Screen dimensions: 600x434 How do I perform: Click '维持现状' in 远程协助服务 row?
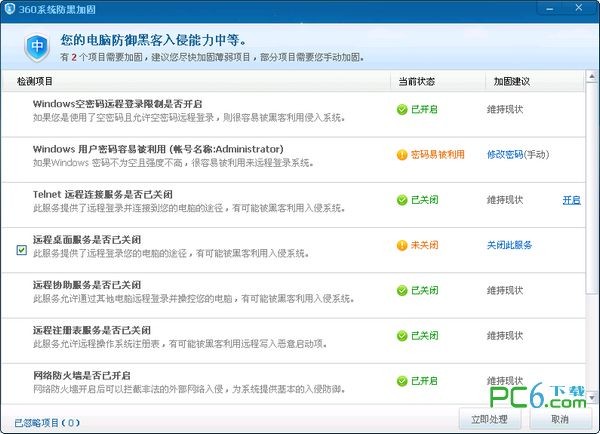coord(505,290)
